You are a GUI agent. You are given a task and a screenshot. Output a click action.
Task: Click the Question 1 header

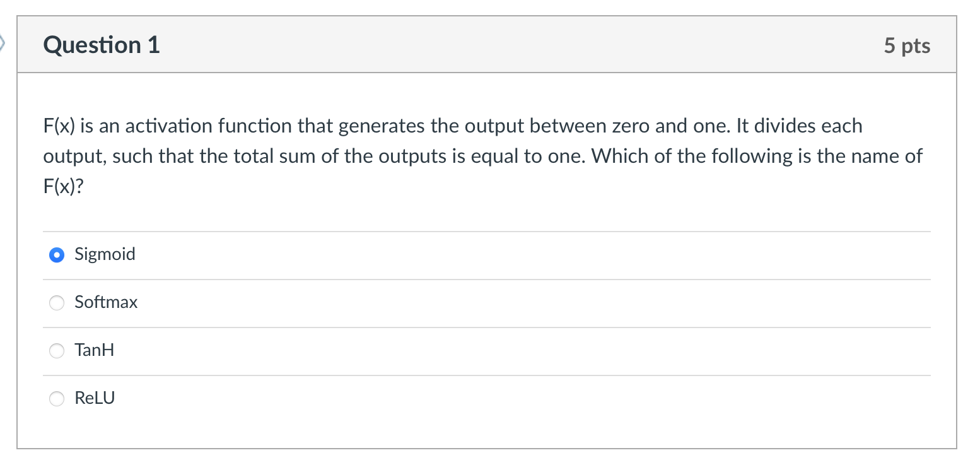click(101, 45)
